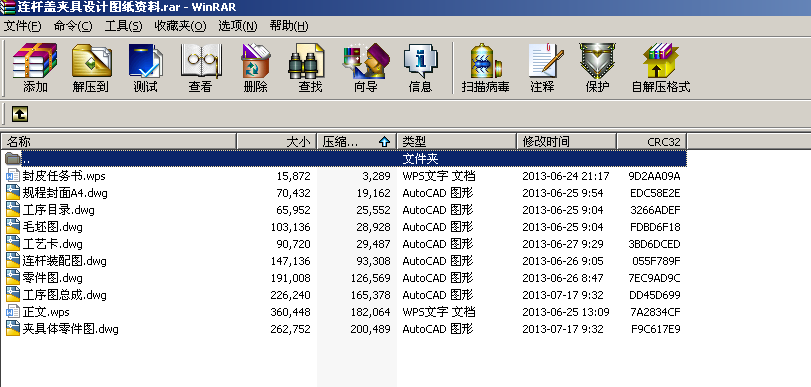811x387 pixels.
Task: Click the 保护 (Protect) shield icon
Action: (x=597, y=61)
